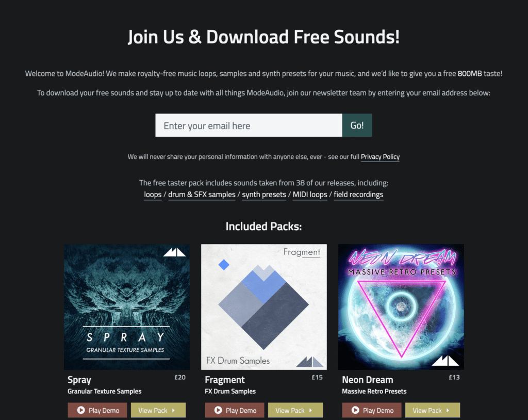The image size is (528, 420).
Task: Open the Fragment pack cover artwork
Action: [264, 307]
